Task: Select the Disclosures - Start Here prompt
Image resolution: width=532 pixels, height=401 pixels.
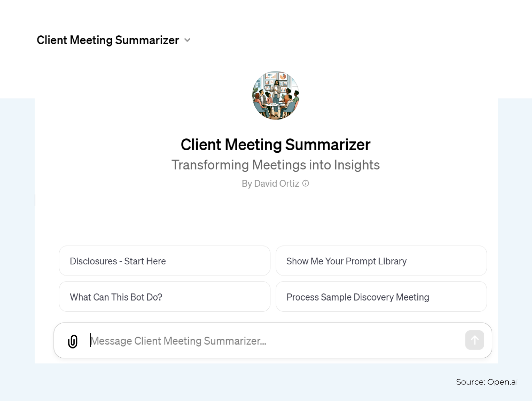Action: (x=164, y=261)
